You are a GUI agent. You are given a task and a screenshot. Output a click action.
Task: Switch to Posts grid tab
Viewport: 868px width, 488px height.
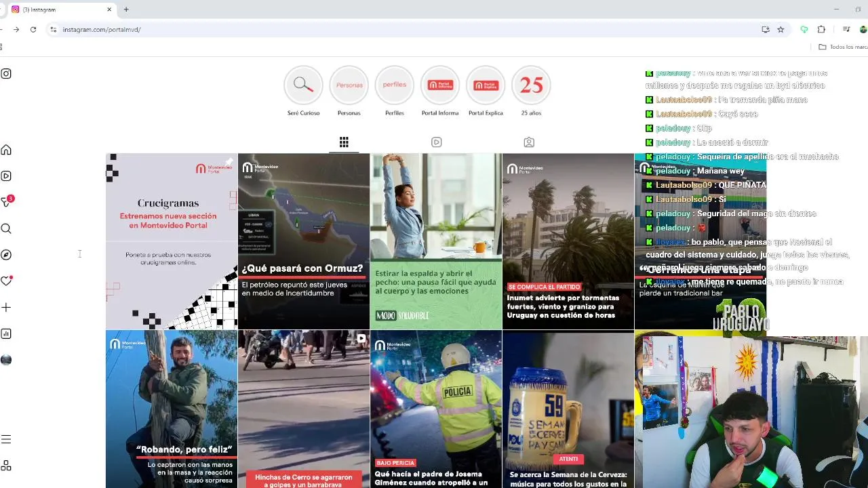tap(344, 142)
